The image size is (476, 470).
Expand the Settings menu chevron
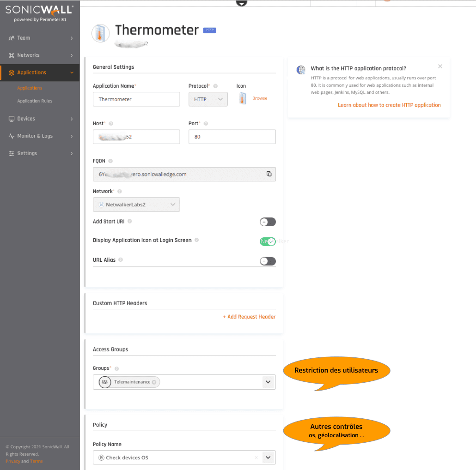click(x=72, y=153)
